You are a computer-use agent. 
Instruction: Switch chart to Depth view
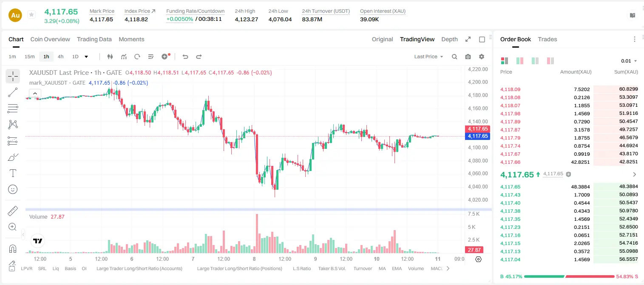click(449, 39)
